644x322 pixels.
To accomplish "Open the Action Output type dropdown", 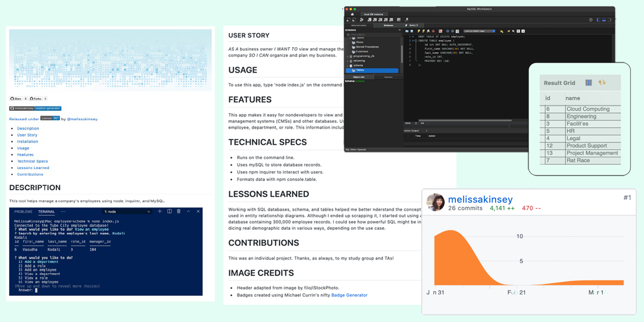I will [416, 131].
